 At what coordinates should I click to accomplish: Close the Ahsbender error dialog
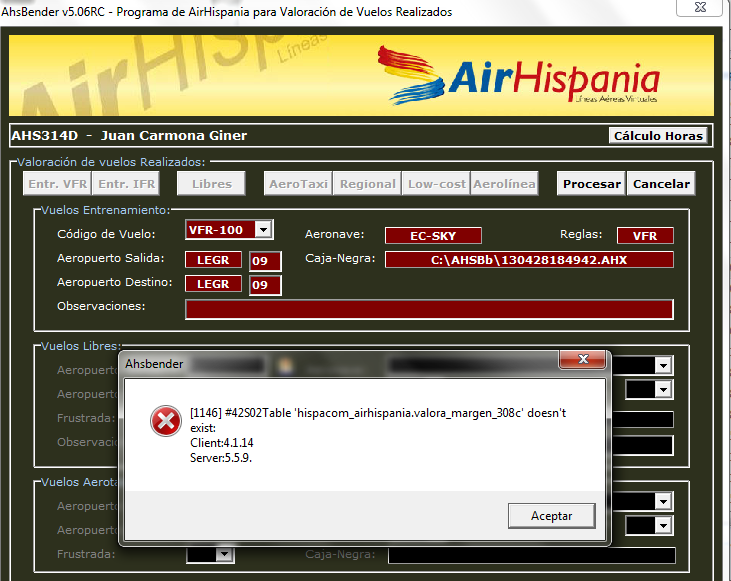click(x=583, y=359)
